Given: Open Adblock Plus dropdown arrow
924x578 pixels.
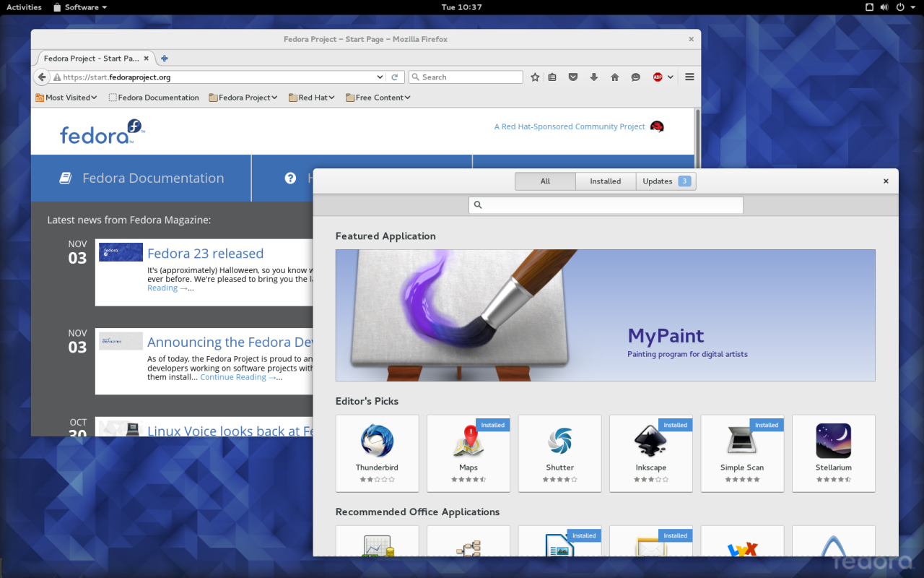Looking at the screenshot, I should click(x=671, y=77).
